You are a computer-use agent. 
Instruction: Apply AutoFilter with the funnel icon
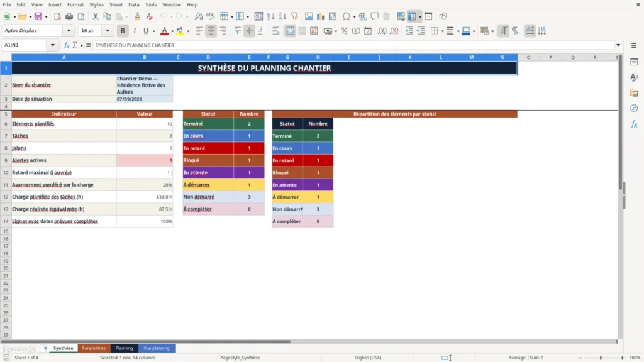pos(294,16)
